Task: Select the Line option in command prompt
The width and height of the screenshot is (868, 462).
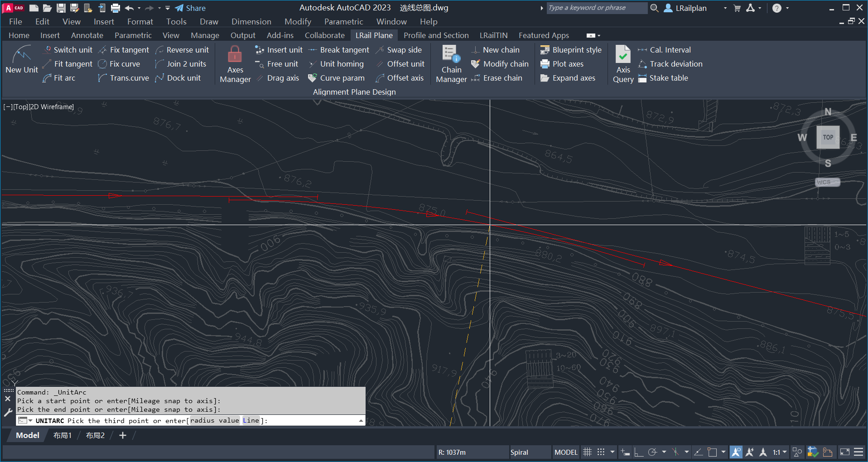Action: pyautogui.click(x=251, y=421)
